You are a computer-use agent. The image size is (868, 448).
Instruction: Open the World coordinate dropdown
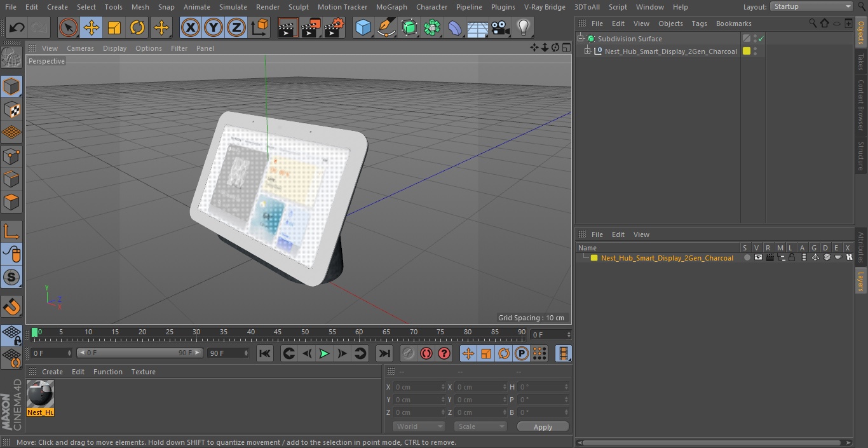[419, 426]
